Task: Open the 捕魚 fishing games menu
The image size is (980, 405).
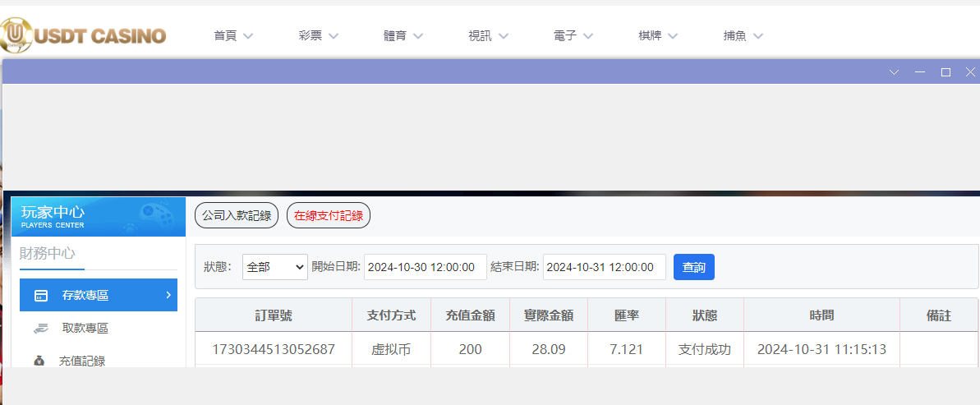Action: click(743, 36)
